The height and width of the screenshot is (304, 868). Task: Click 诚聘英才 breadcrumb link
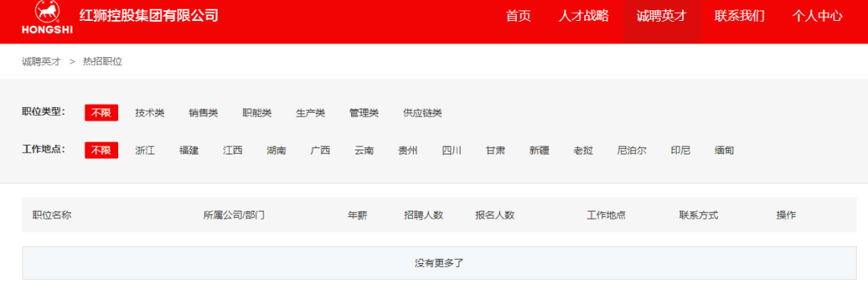click(x=42, y=61)
